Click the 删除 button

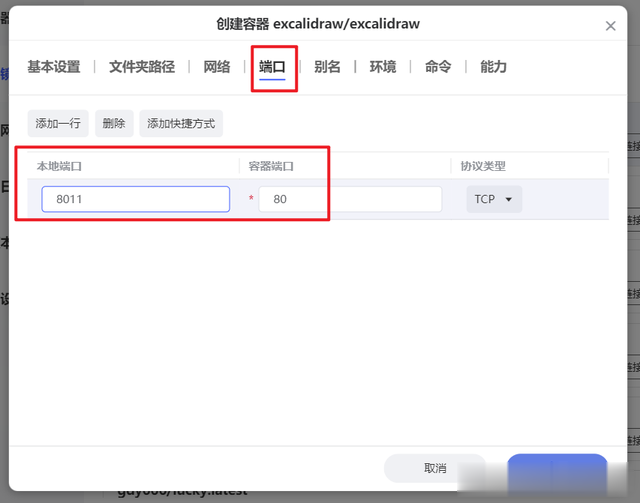[x=114, y=123]
